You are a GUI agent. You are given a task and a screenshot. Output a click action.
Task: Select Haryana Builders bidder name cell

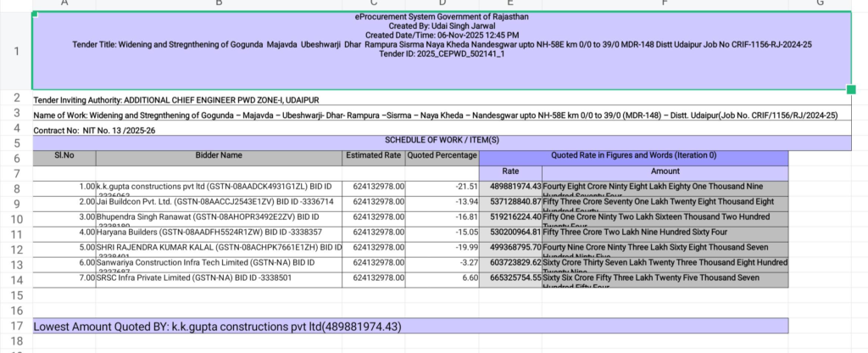(220, 232)
